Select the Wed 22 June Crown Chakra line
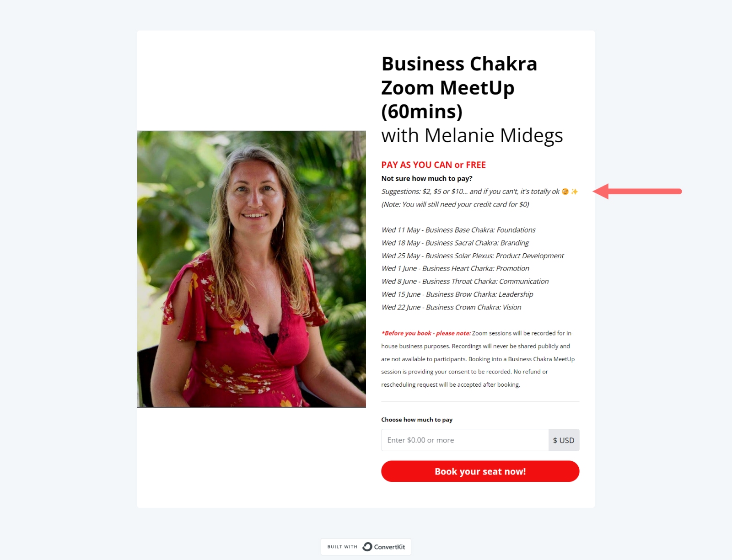Image resolution: width=732 pixels, height=560 pixels. (x=451, y=307)
